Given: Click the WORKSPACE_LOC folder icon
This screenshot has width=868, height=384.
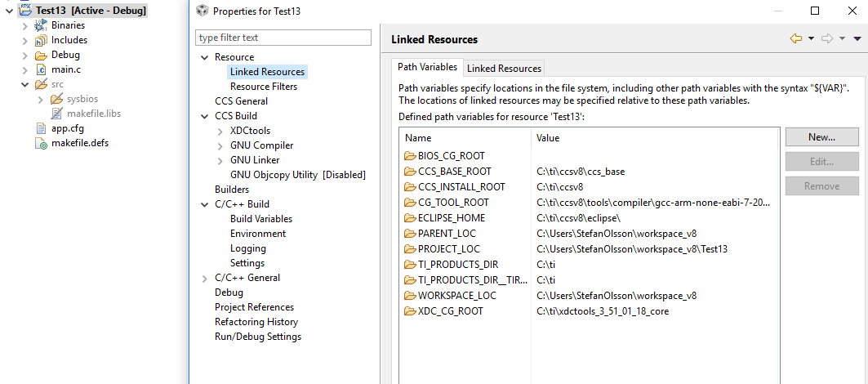Looking at the screenshot, I should tap(410, 295).
